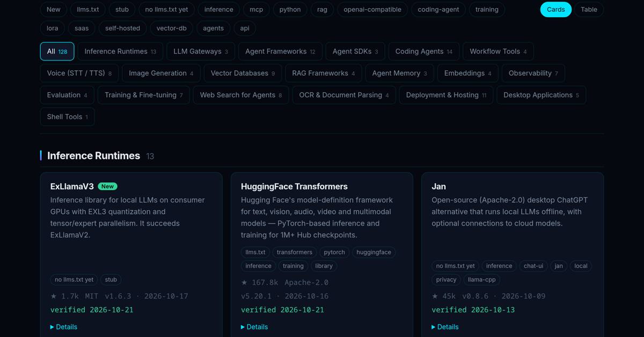Expand Details on the HuggingFace Transformers card
Viewport: 644px width, 337px height.
254,327
